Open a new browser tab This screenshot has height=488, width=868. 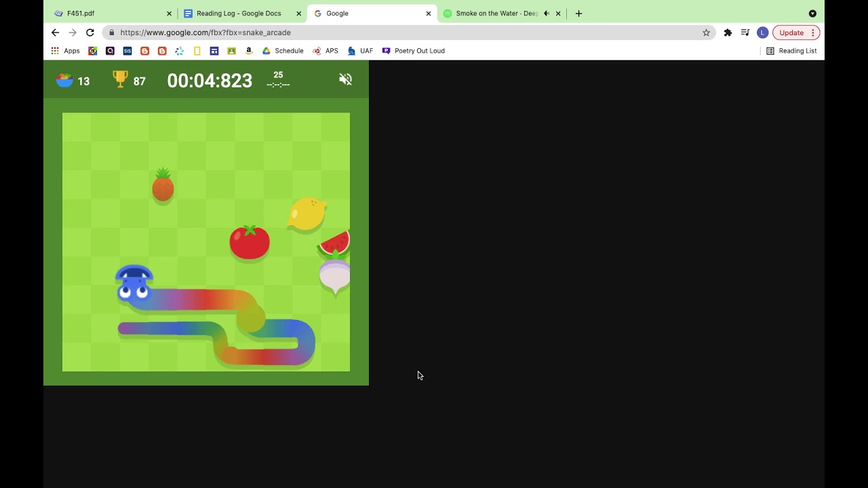tap(578, 14)
